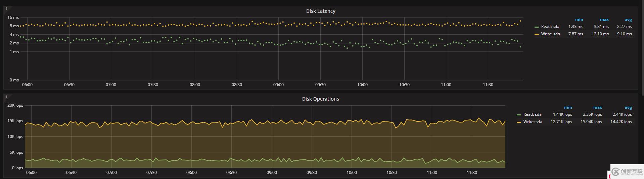Toggle Write: sda series in Disk Latency legend
The image size is (644, 179).
550,34
